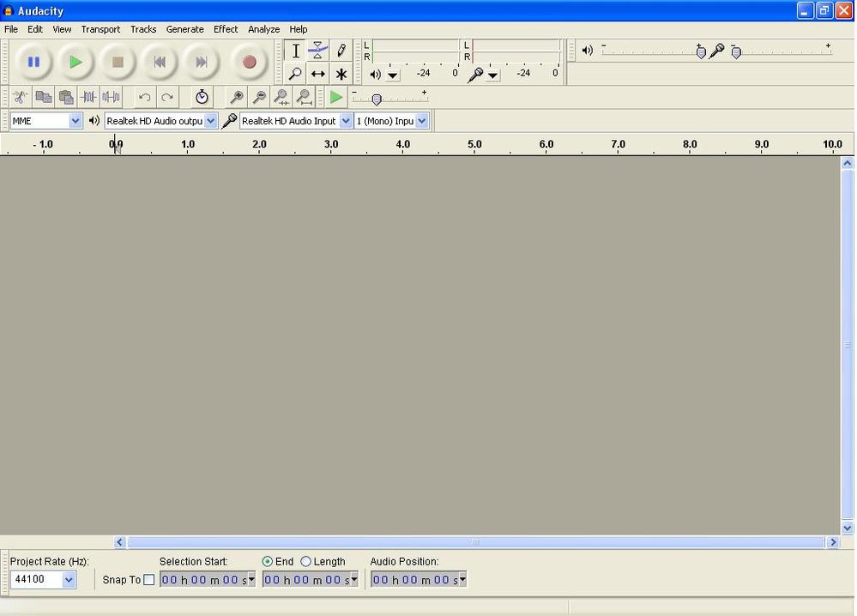Screen dimensions: 857x616
Task: Click the Redo arrow icon
Action: point(167,97)
